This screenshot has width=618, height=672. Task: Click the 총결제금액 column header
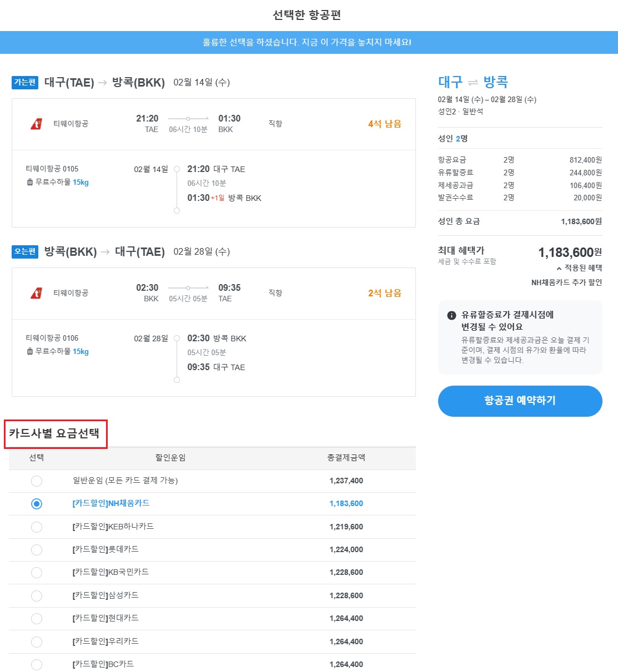click(x=346, y=458)
